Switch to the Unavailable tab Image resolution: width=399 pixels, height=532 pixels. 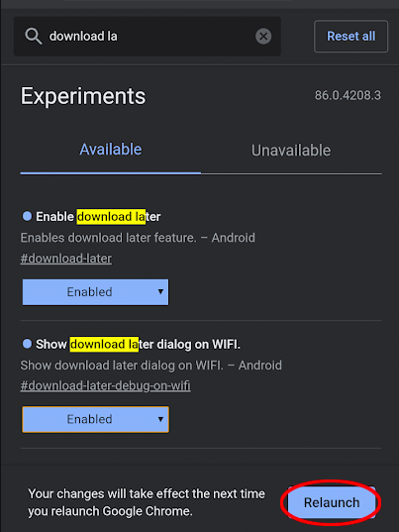291,151
